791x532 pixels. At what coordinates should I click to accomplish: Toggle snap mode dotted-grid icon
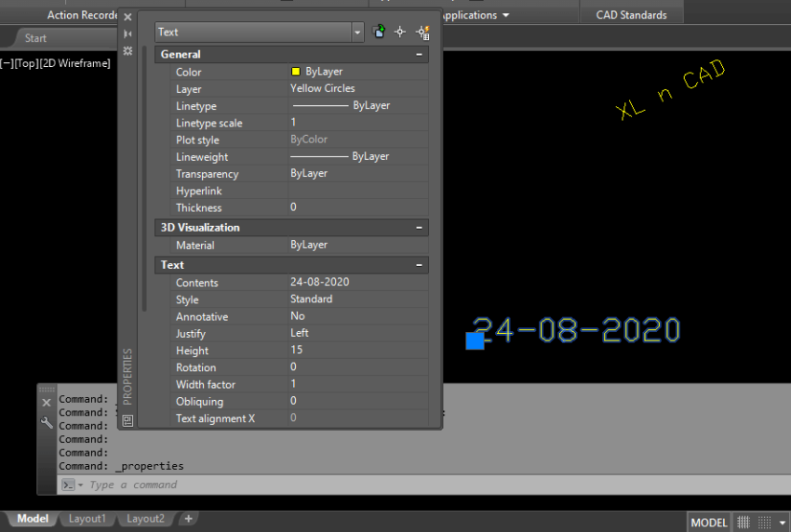tap(765, 523)
